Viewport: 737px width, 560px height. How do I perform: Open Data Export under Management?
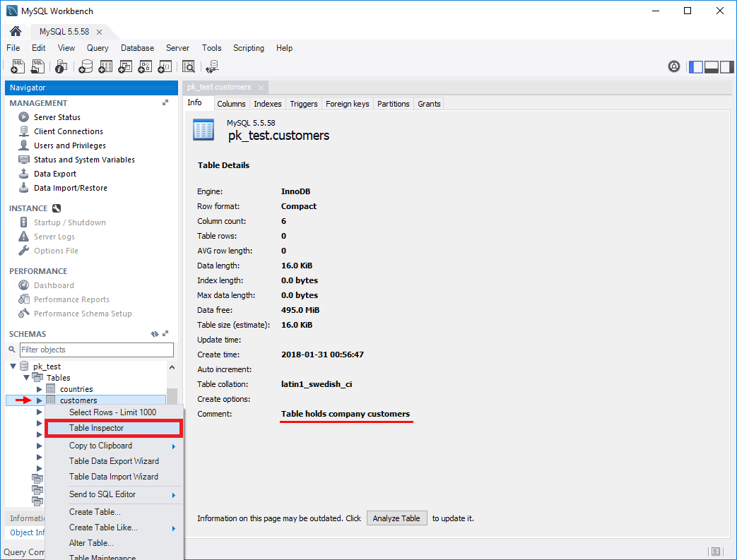click(55, 174)
